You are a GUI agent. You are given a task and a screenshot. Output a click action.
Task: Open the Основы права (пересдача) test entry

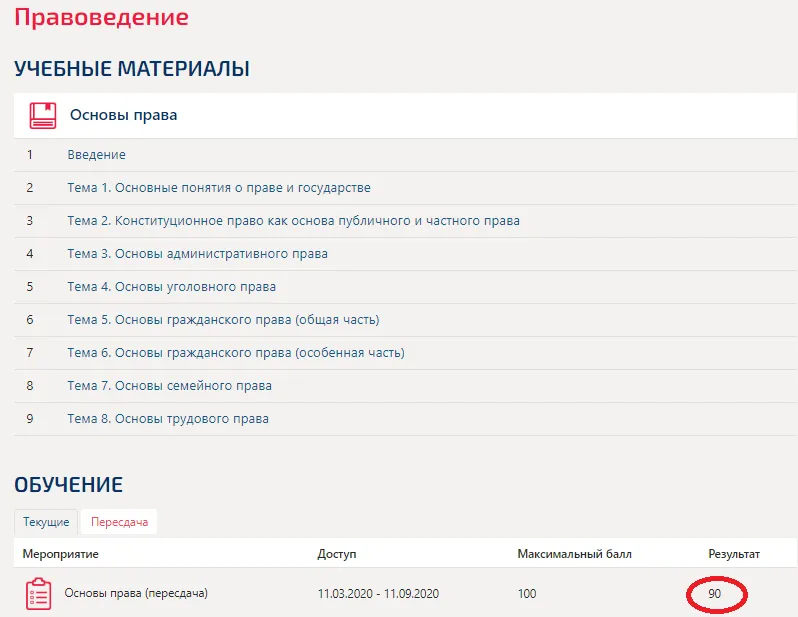click(136, 594)
